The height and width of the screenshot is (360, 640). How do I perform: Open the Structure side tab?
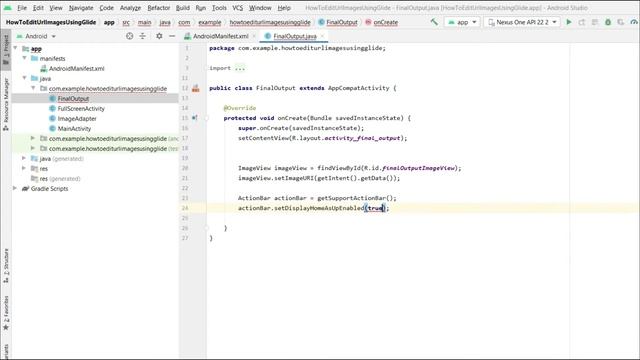[6, 266]
